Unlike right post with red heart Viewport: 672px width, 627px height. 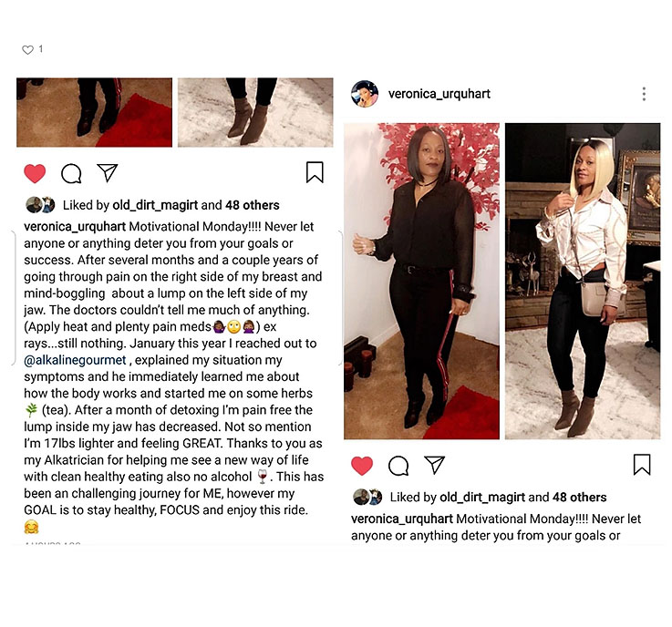tap(362, 466)
